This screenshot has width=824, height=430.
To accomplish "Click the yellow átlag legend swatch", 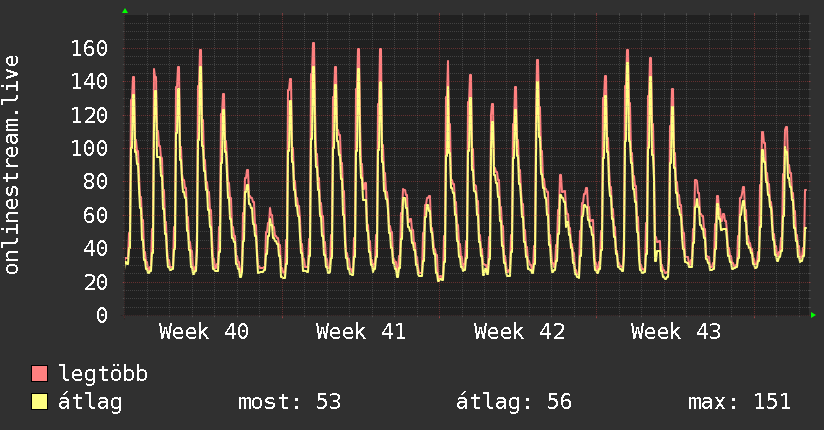I will (39, 402).
